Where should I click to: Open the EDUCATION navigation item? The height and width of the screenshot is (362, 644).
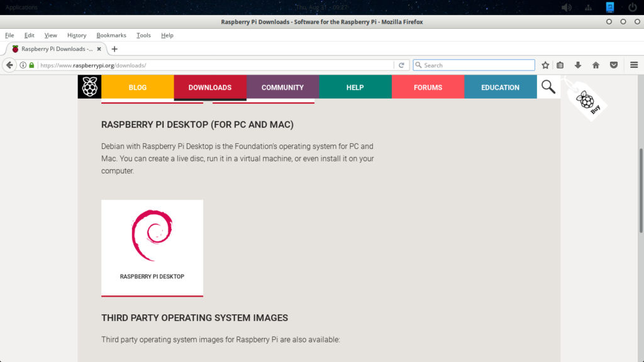(500, 87)
